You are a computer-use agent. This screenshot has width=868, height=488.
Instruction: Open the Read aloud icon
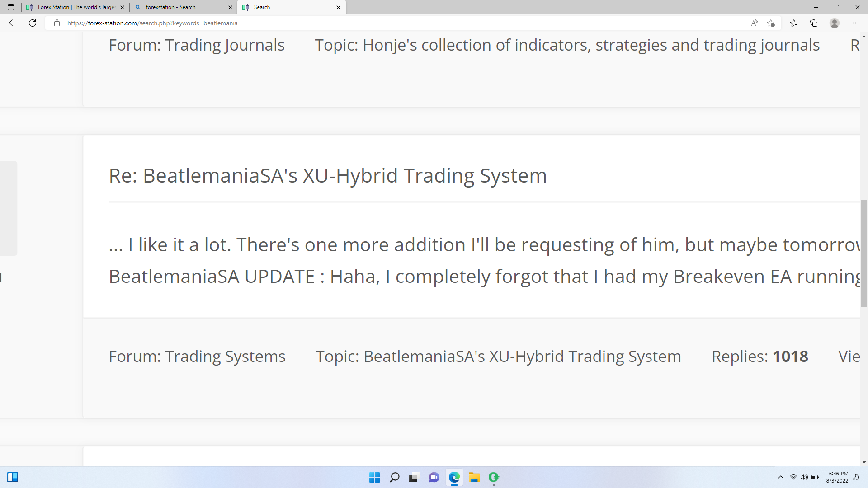point(754,23)
